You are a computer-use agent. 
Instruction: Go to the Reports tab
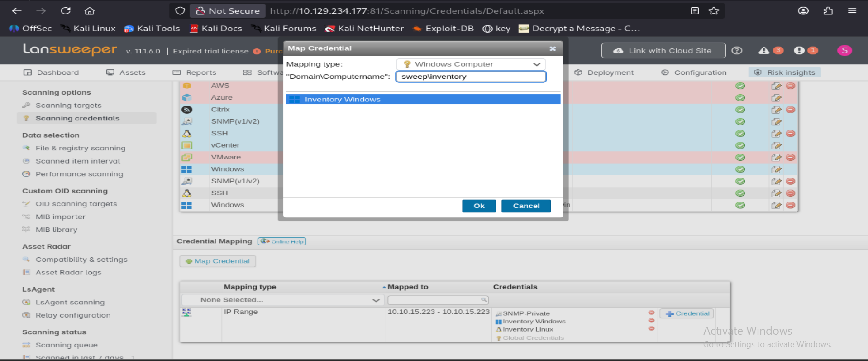pyautogui.click(x=195, y=72)
